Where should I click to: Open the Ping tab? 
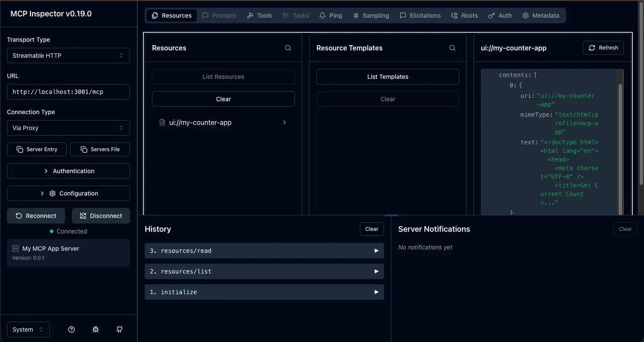(331, 16)
